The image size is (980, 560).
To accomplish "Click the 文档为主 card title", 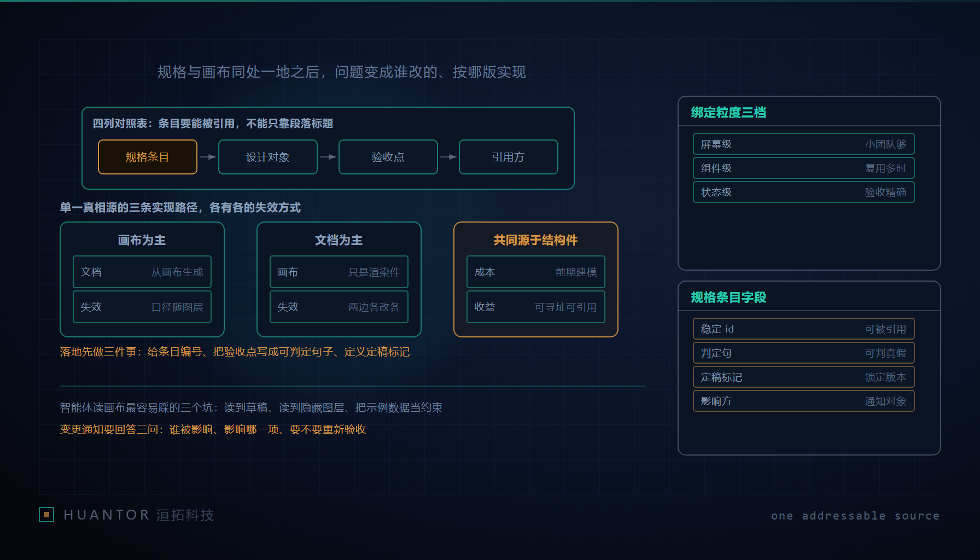I will pyautogui.click(x=339, y=240).
